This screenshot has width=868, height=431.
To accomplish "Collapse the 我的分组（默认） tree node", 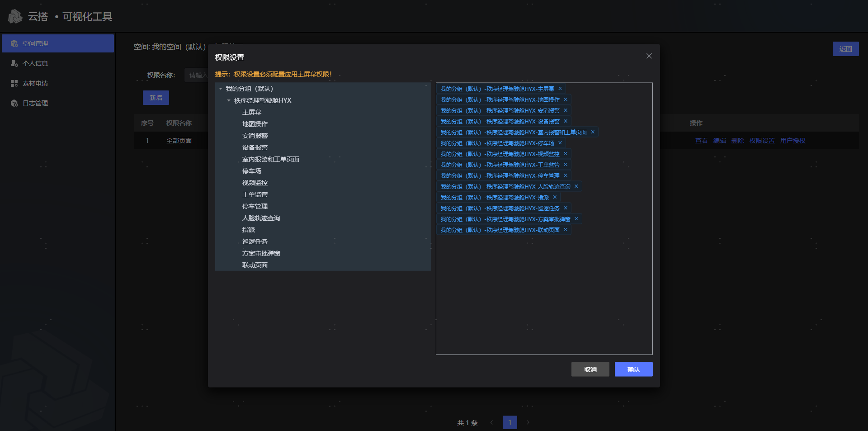I will tap(220, 89).
